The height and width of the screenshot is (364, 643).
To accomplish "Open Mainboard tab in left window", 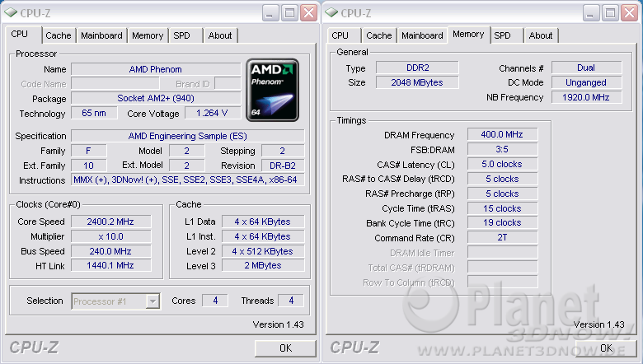I will (102, 35).
